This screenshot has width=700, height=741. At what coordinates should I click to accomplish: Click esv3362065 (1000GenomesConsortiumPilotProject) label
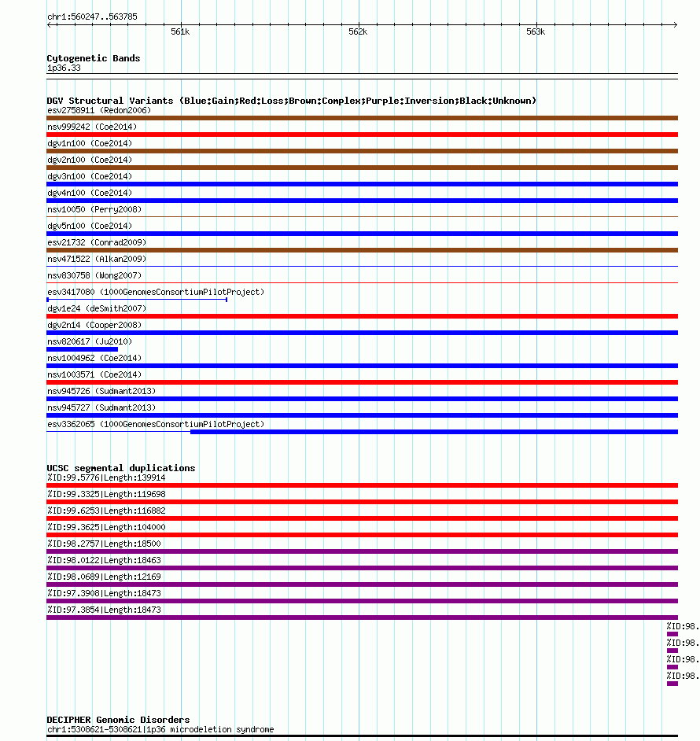tap(156, 424)
